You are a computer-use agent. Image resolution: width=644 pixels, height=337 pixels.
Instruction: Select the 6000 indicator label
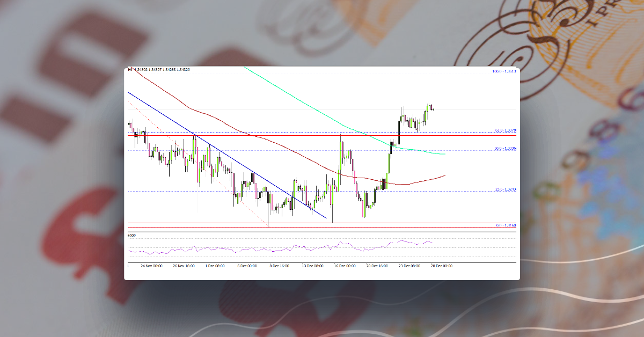(130, 235)
